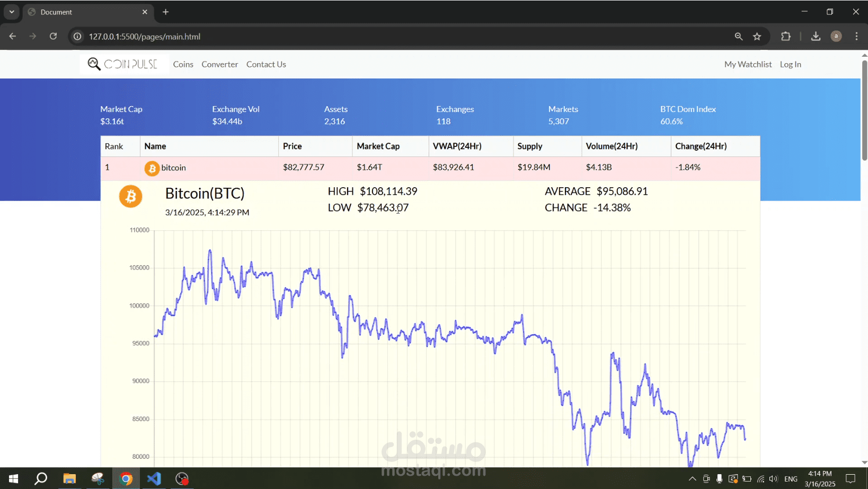Select Coins in the navigation menu

[183, 64]
